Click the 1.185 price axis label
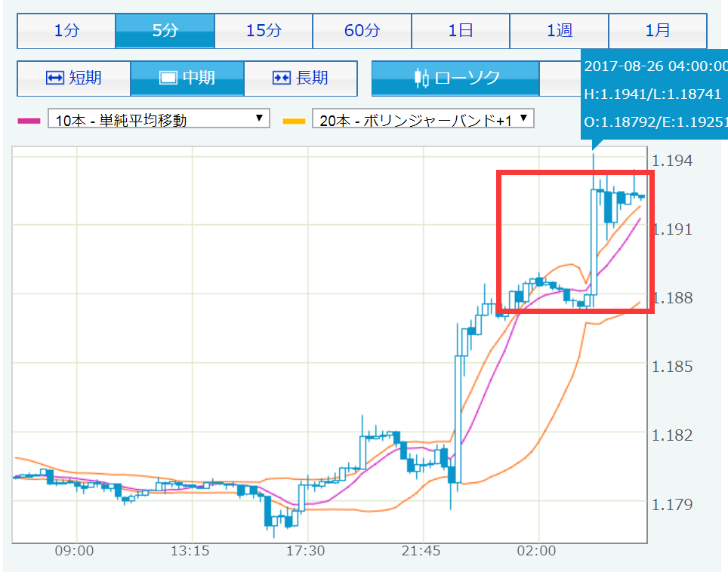The width and height of the screenshot is (728, 572). pos(672,367)
